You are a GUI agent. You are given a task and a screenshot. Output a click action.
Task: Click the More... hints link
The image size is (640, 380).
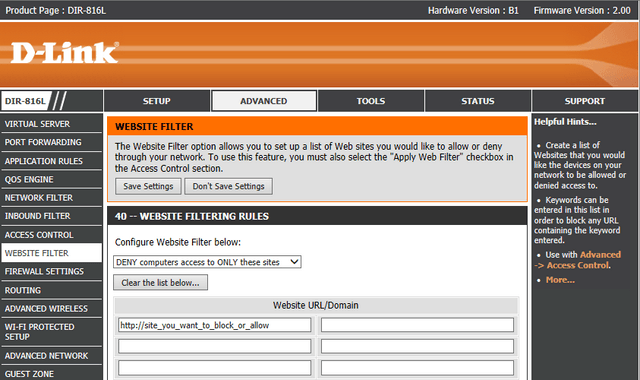[560, 280]
